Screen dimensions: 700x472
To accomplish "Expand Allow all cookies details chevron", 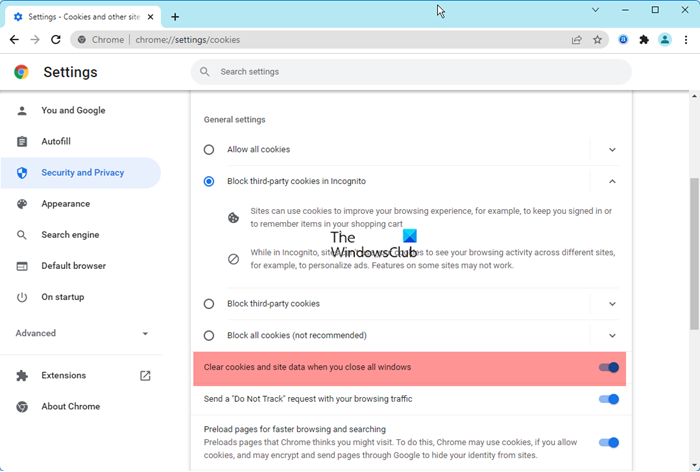I will tap(612, 150).
